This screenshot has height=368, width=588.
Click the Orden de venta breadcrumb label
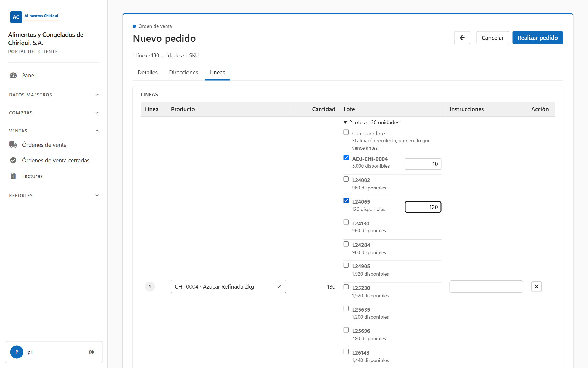[155, 26]
